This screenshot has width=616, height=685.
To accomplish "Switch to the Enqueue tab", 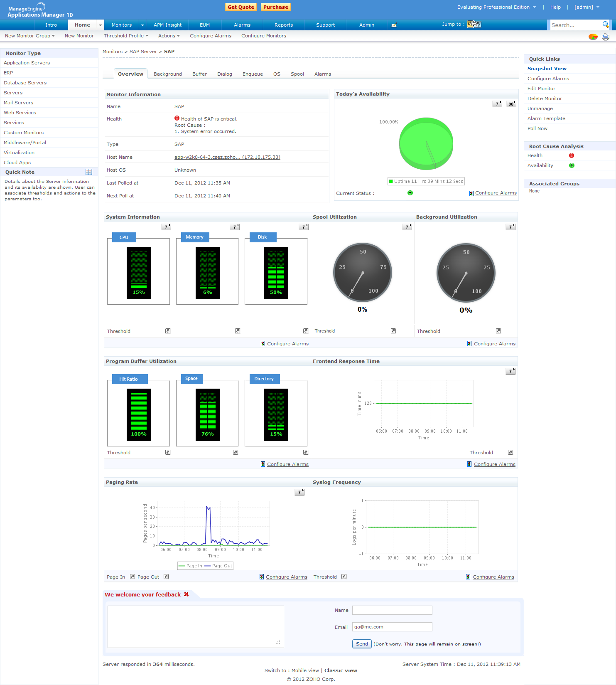I will (x=253, y=74).
